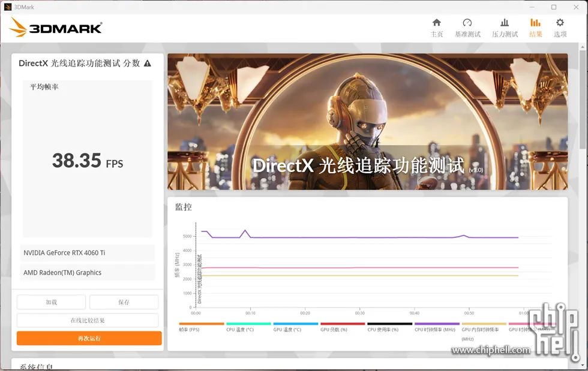Viewport: 588px width, 371px height.
Task: Open the 选项 options tab
Action: [560, 28]
